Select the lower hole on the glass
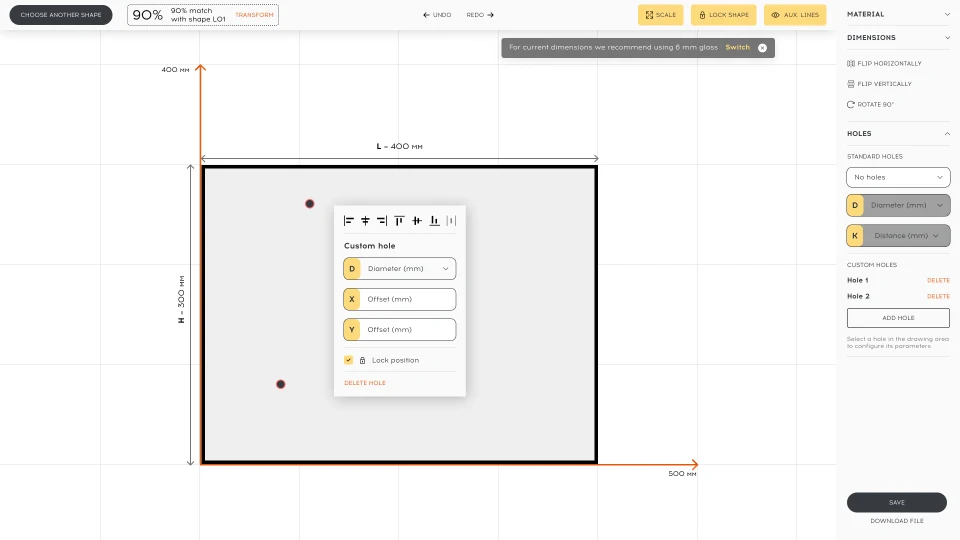960x540 pixels. pyautogui.click(x=280, y=384)
